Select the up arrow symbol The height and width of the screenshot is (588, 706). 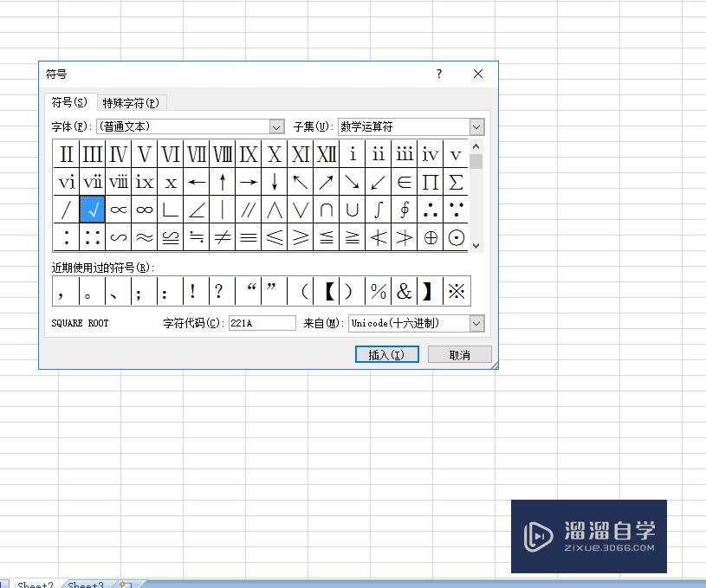pyautogui.click(x=223, y=182)
